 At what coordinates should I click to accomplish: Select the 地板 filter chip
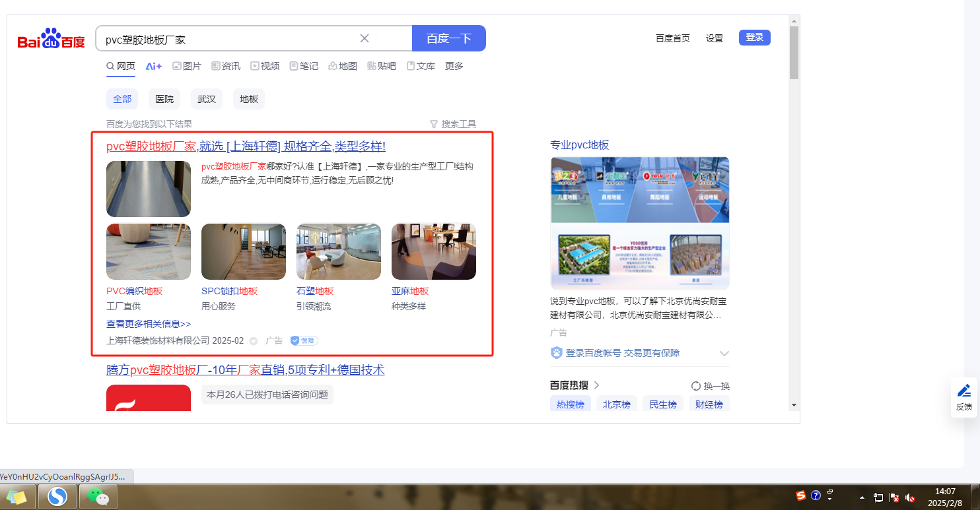tap(249, 99)
